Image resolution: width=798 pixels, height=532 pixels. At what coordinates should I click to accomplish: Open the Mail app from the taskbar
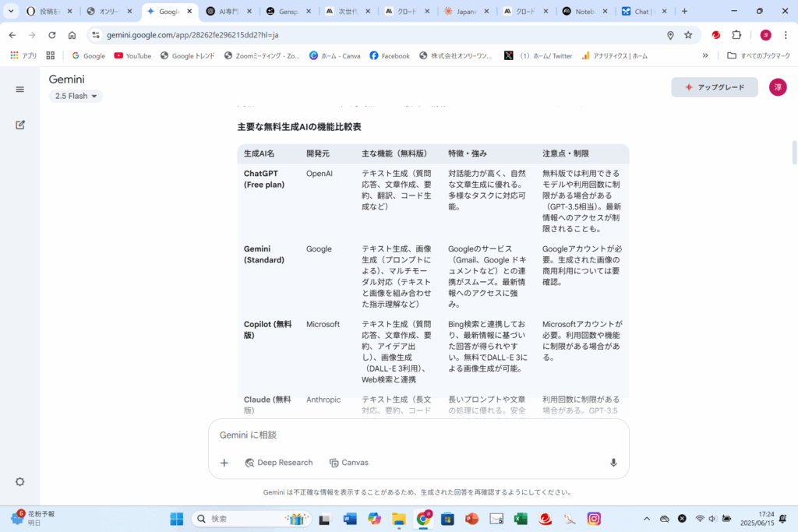[496, 519]
